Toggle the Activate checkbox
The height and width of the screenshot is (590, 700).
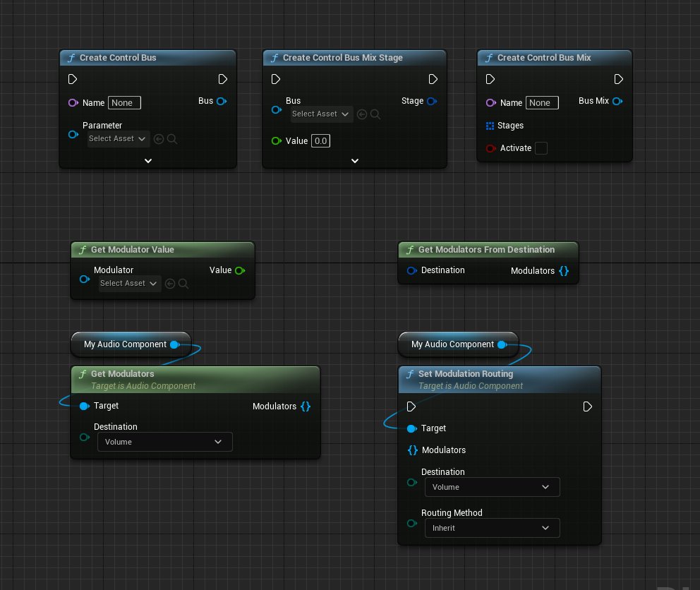pyautogui.click(x=541, y=147)
